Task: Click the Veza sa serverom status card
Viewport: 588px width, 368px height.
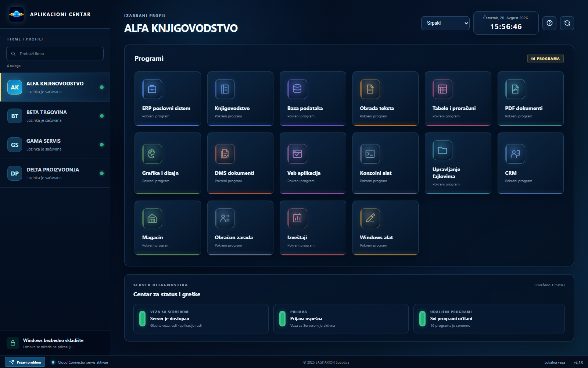Action: [201, 319]
